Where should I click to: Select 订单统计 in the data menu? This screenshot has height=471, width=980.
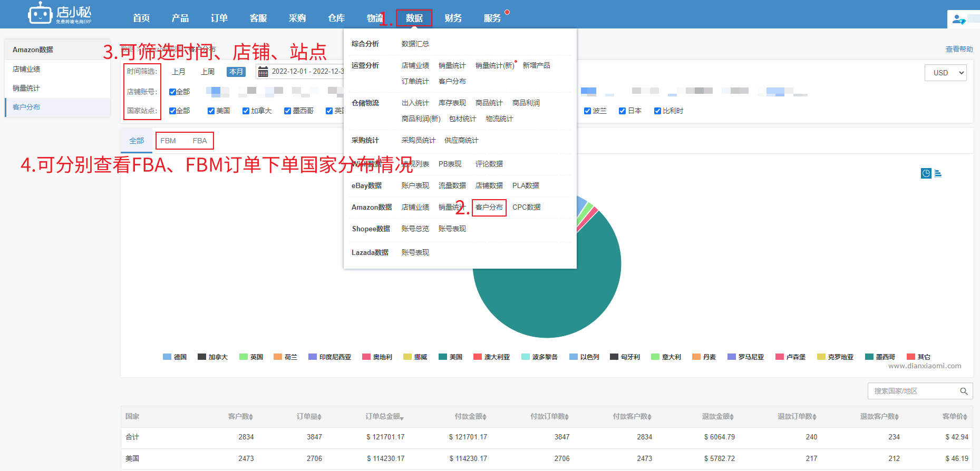[415, 81]
